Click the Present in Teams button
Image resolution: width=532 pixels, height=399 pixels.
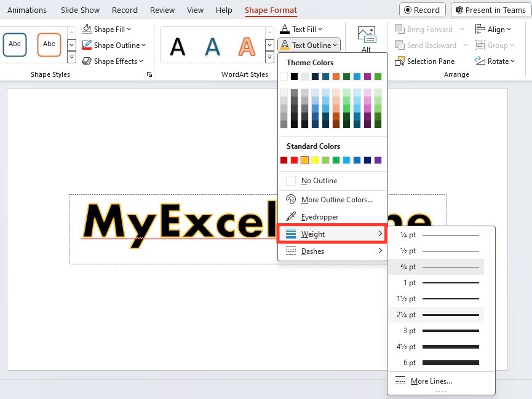point(491,10)
